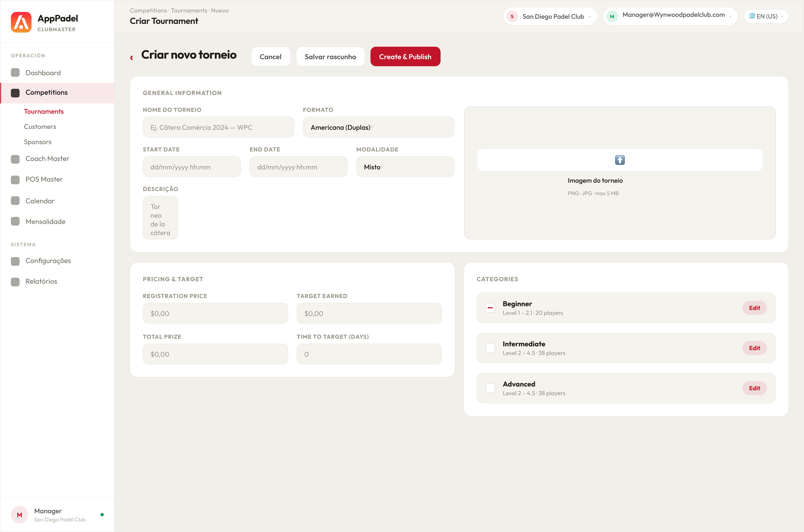Image resolution: width=804 pixels, height=532 pixels.
Task: Click the Mensalidade sidebar icon
Action: [x=15, y=221]
